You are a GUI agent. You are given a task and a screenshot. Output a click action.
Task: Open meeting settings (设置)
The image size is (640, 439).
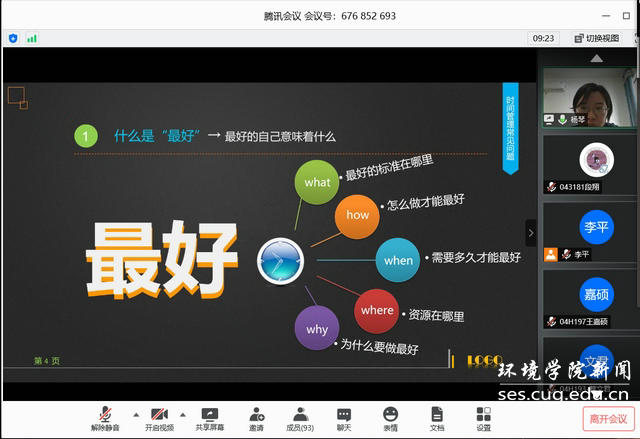coord(483,418)
